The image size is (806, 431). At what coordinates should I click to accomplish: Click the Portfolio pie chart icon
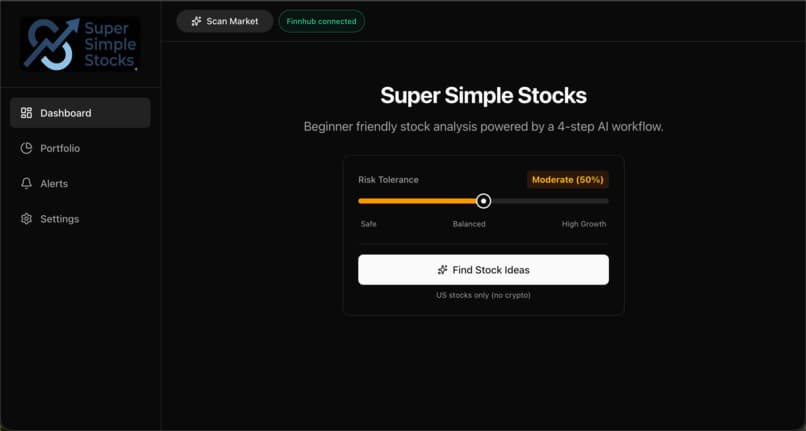tap(26, 148)
